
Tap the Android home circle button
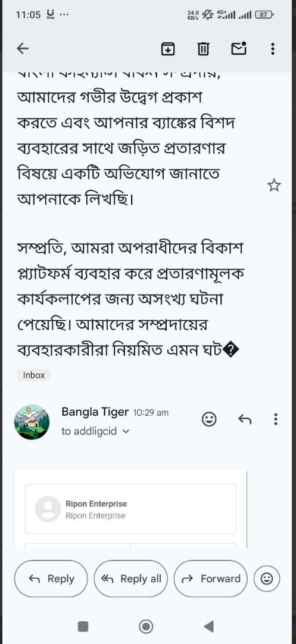coord(146,626)
